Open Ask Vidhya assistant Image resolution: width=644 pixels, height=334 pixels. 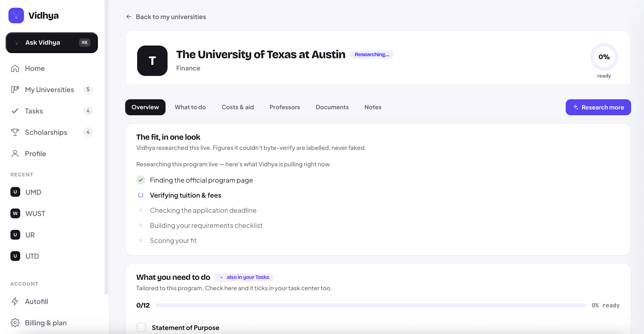tap(52, 43)
